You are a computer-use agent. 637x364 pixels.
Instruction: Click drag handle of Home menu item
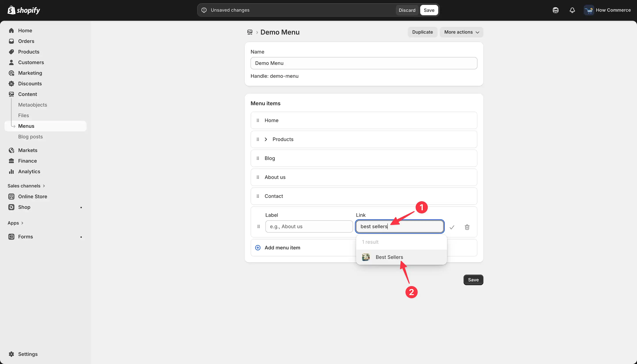[x=258, y=120]
